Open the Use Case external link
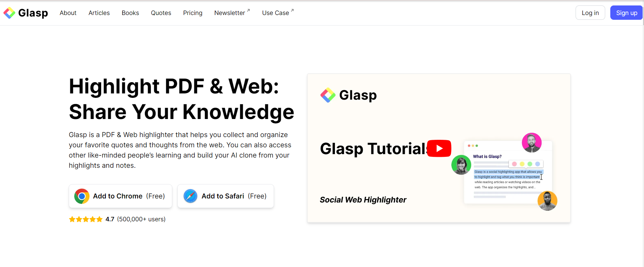The image size is (644, 267). tap(278, 13)
